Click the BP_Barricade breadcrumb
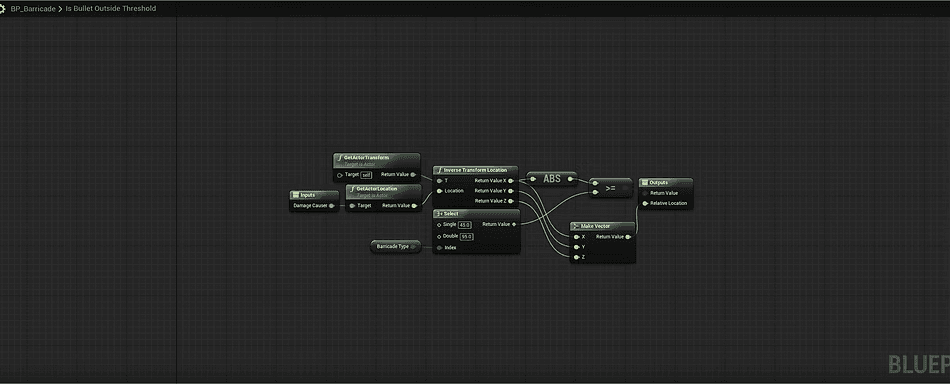Image resolution: width=950 pixels, height=384 pixels. tap(33, 8)
